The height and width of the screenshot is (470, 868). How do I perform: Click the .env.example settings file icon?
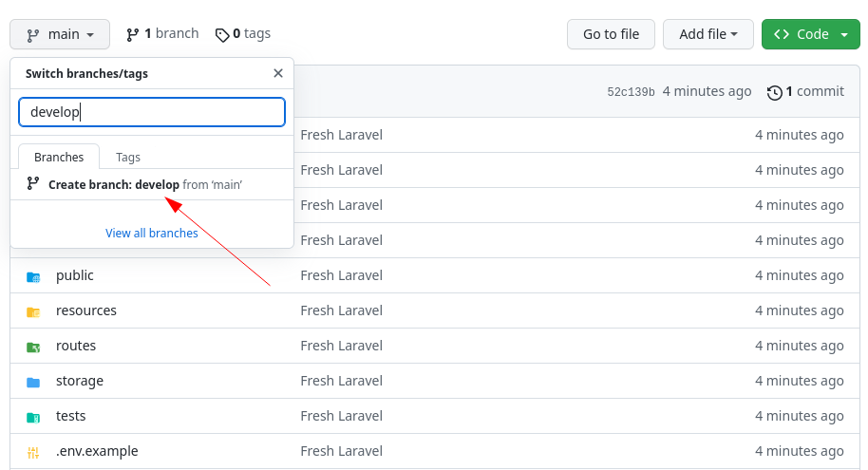tap(33, 452)
